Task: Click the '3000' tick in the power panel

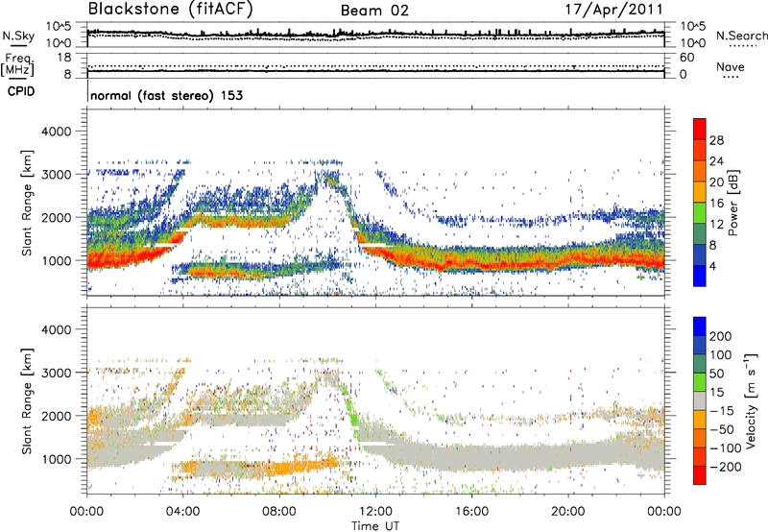Action: [57, 175]
